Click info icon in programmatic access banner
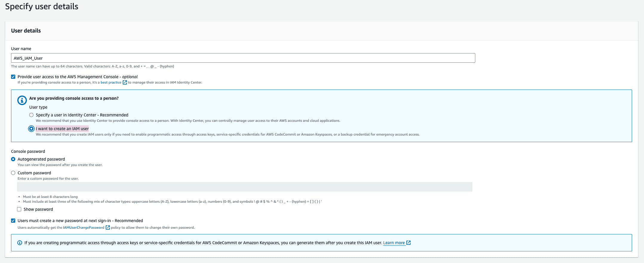The image size is (644, 263). (20, 243)
